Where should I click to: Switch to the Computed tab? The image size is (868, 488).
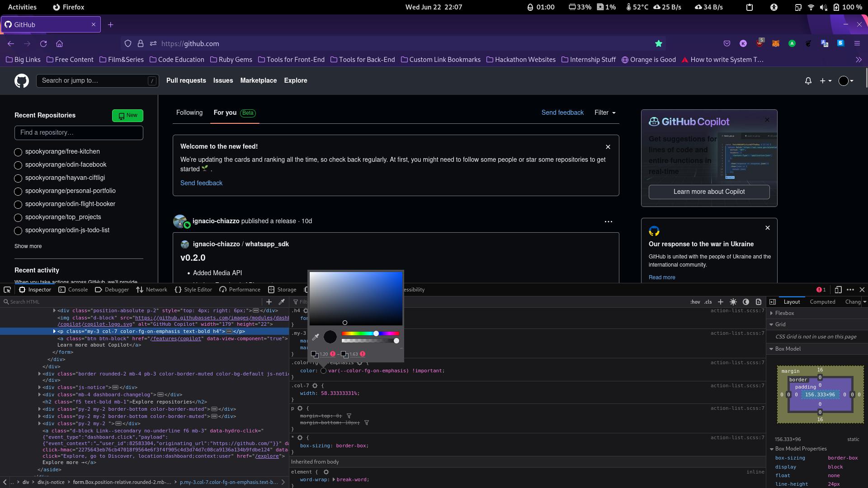pyautogui.click(x=823, y=301)
